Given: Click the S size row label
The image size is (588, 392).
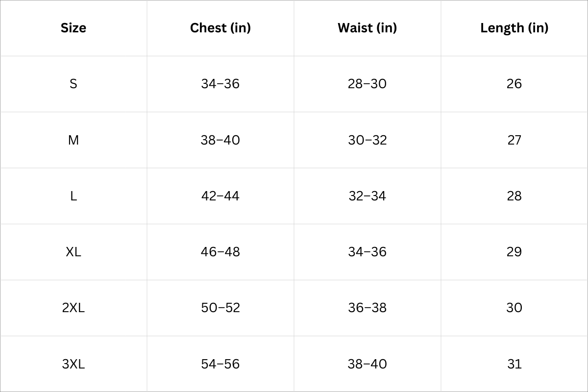Looking at the screenshot, I should [x=73, y=84].
